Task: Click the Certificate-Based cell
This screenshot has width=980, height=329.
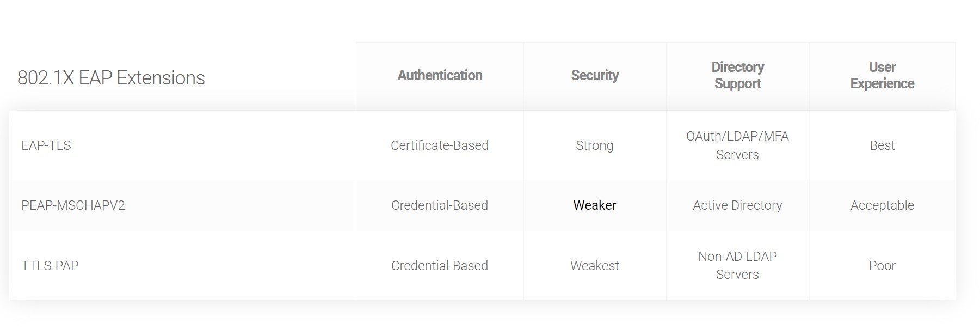Action: pos(440,145)
